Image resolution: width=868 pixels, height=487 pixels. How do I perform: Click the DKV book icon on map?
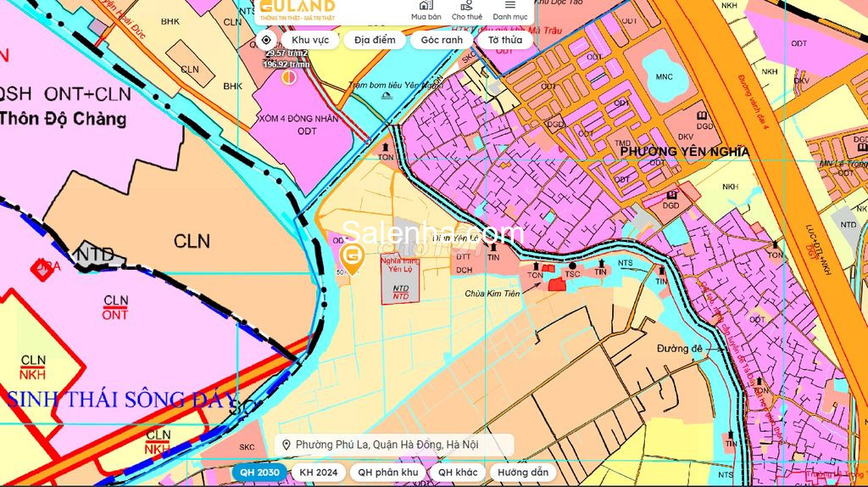(x=702, y=116)
